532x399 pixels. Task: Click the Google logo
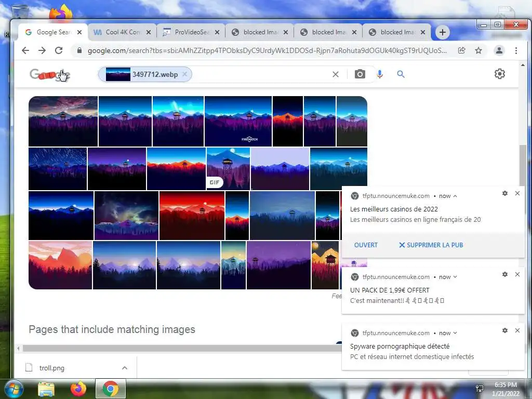point(49,75)
